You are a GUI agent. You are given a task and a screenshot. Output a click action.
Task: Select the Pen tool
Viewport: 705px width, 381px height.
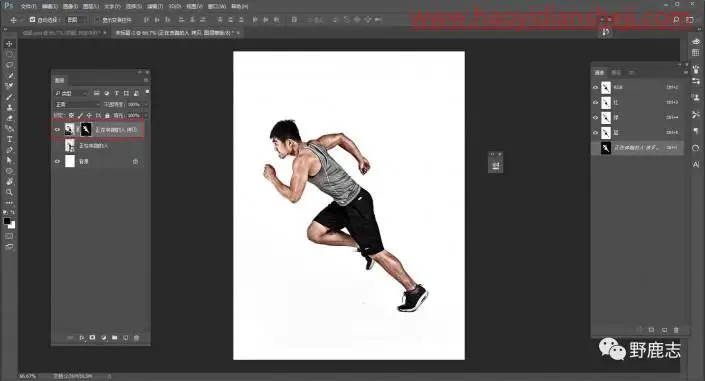coord(9,150)
